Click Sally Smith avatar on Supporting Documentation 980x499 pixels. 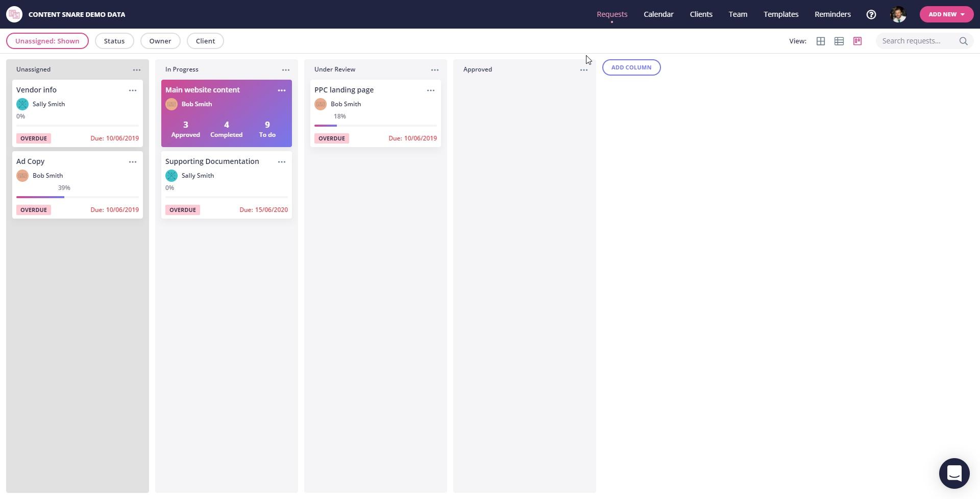tap(171, 176)
